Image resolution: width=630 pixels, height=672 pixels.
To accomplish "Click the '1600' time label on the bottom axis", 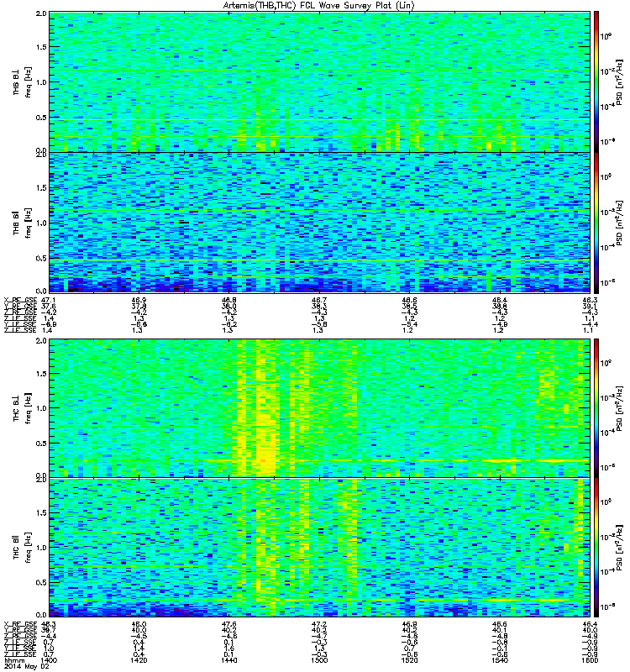I will 590,660.
